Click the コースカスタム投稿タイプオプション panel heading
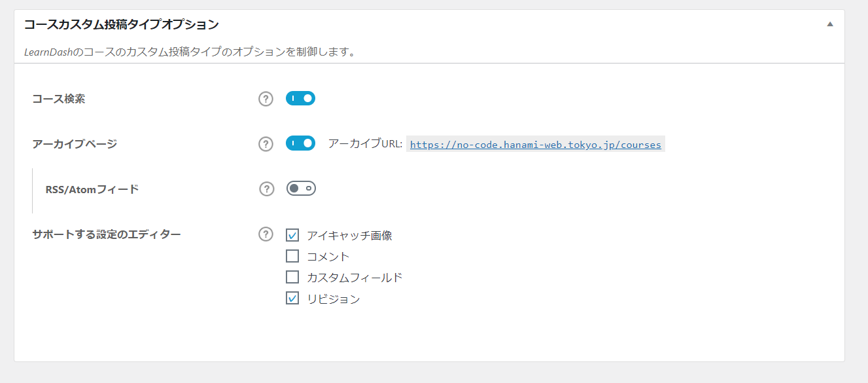 (x=121, y=25)
